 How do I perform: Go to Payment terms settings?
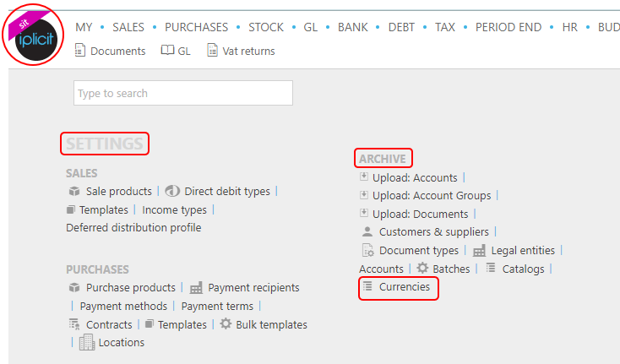(217, 307)
